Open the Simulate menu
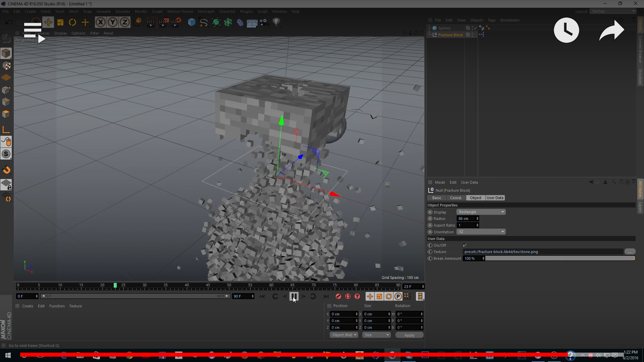Screen dimensions: 644x362 pyautogui.click(x=122, y=11)
